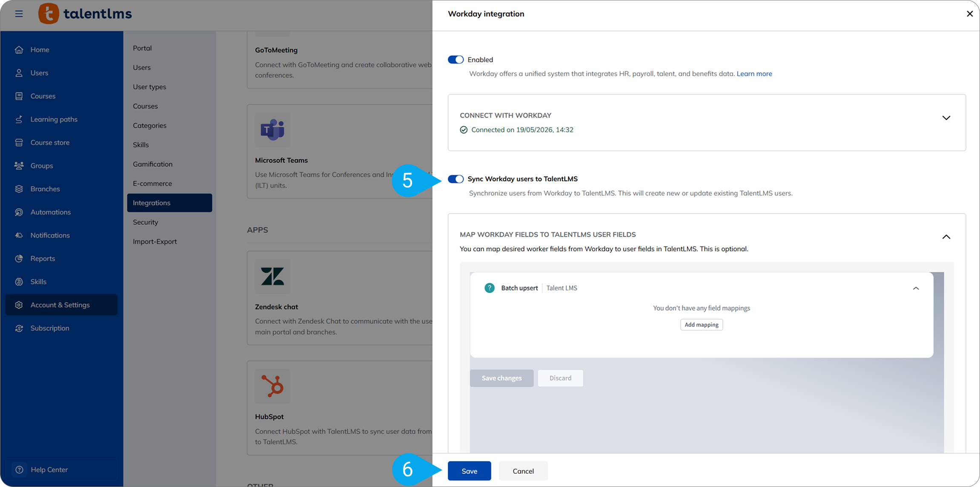Click the Microsoft Teams logo icon
The width and height of the screenshot is (980, 487).
(272, 130)
